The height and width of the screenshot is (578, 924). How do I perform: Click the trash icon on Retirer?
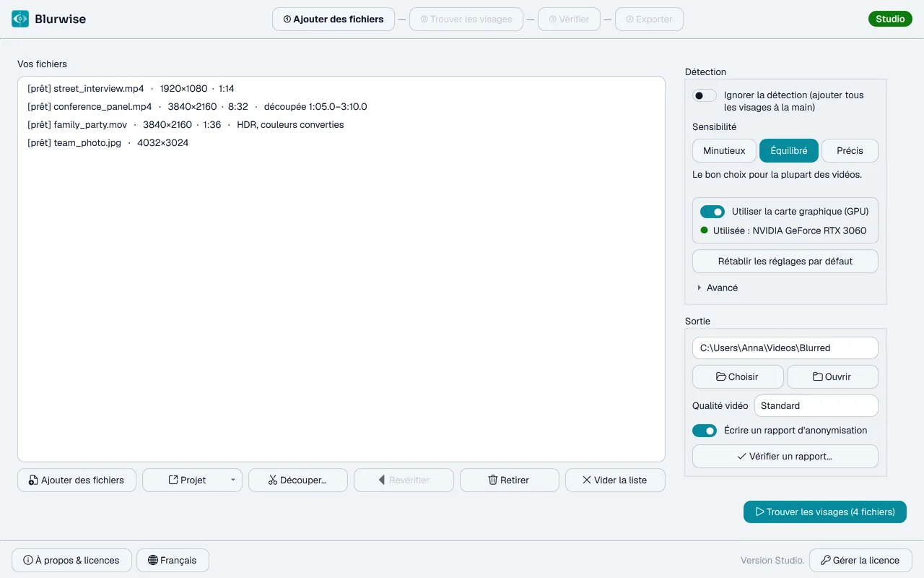click(x=493, y=480)
